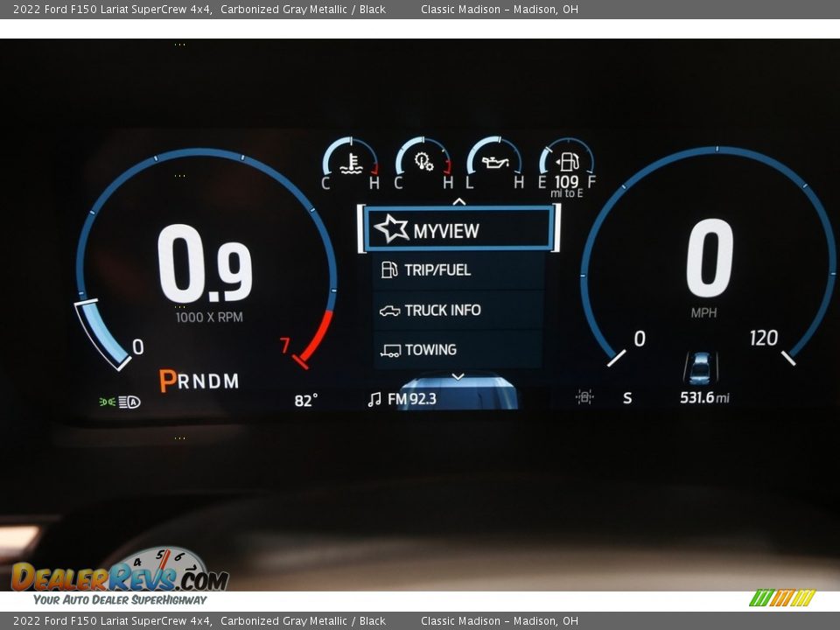Open the TRIP/FUEL fuel pump icon

pos(388,270)
